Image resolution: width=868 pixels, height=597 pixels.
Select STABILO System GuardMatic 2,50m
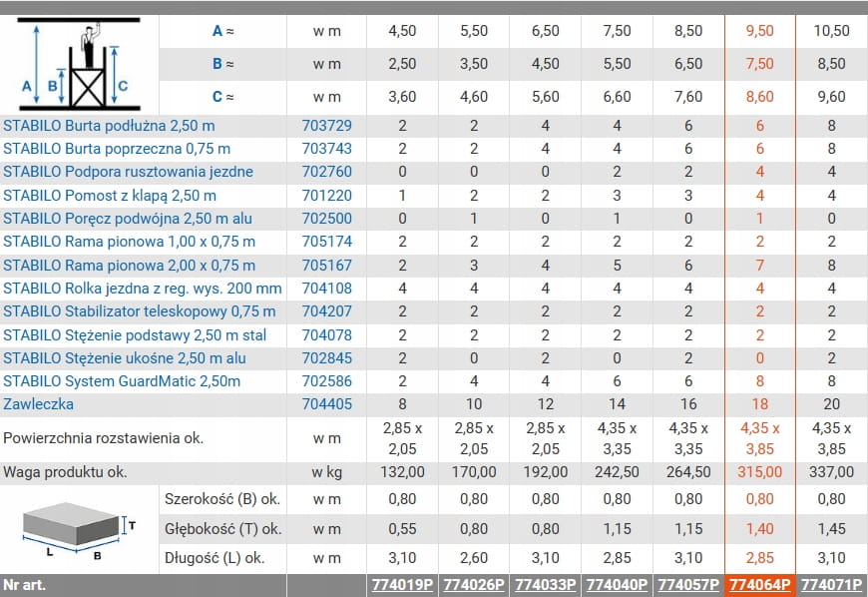(121, 380)
